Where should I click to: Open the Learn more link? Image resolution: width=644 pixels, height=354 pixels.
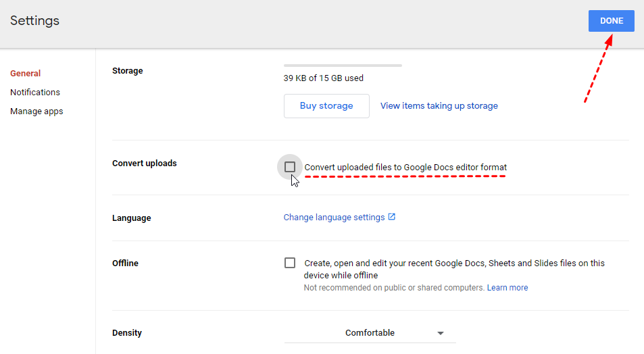[507, 288]
